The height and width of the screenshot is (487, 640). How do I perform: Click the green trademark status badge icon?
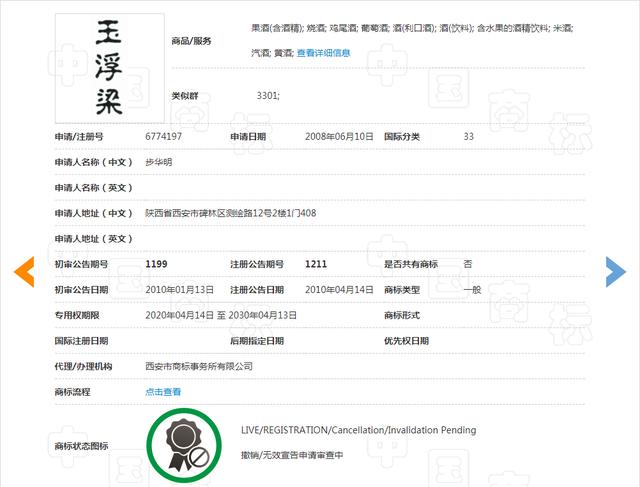(184, 445)
